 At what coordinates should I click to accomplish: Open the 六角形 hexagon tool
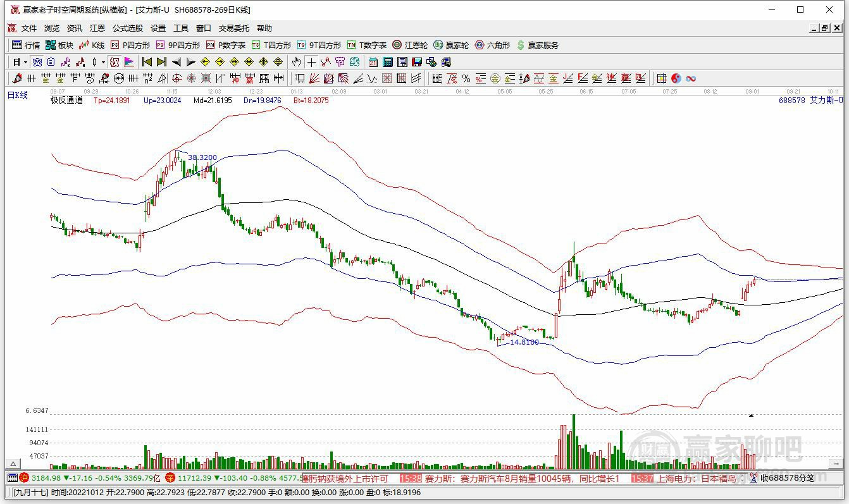pyautogui.click(x=492, y=45)
